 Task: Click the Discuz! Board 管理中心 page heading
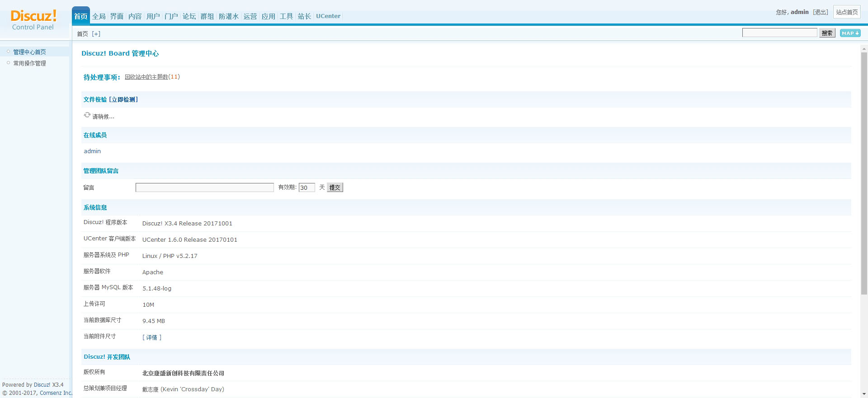click(x=120, y=53)
